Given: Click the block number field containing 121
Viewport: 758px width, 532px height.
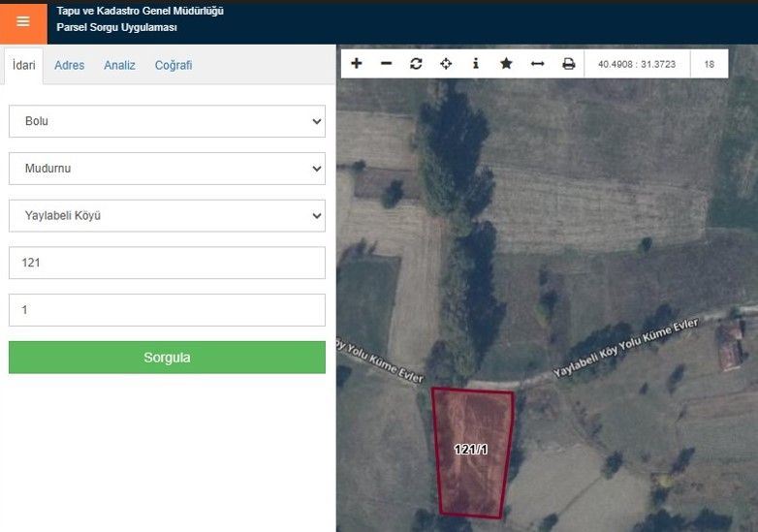Looking at the screenshot, I should point(167,263).
